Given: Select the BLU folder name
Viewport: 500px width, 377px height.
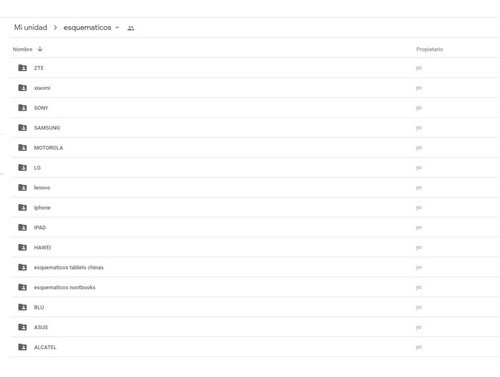Looking at the screenshot, I should [39, 307].
